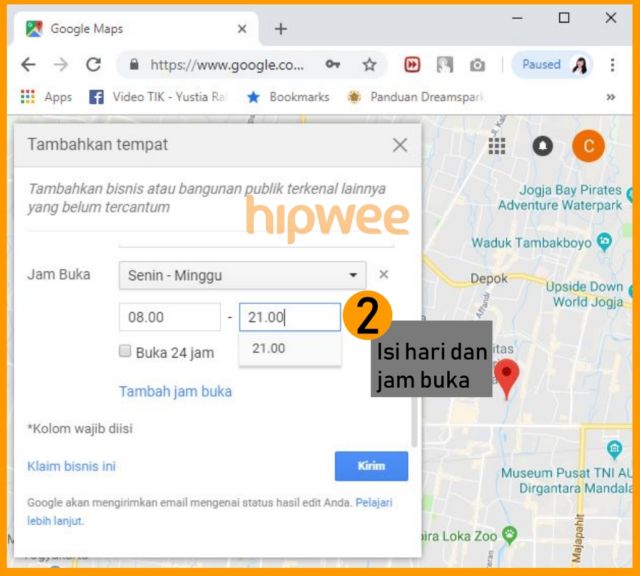Click the 08.00 opening time field

(170, 317)
